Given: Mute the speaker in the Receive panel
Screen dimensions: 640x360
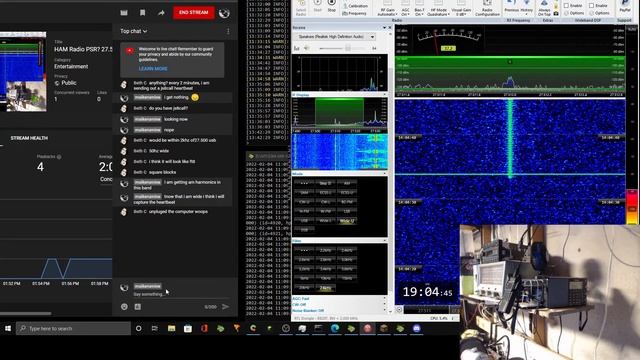Looking at the screenshot, I should click(307, 48).
